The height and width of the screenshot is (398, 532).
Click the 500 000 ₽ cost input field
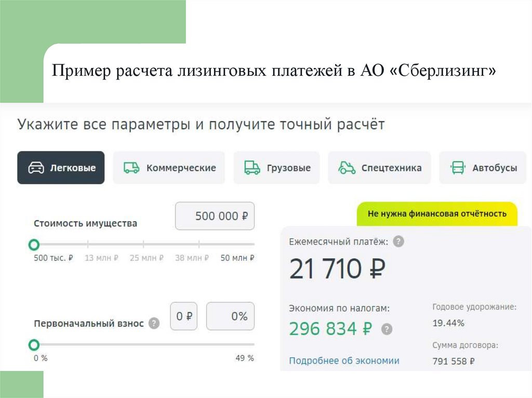[x=215, y=216]
